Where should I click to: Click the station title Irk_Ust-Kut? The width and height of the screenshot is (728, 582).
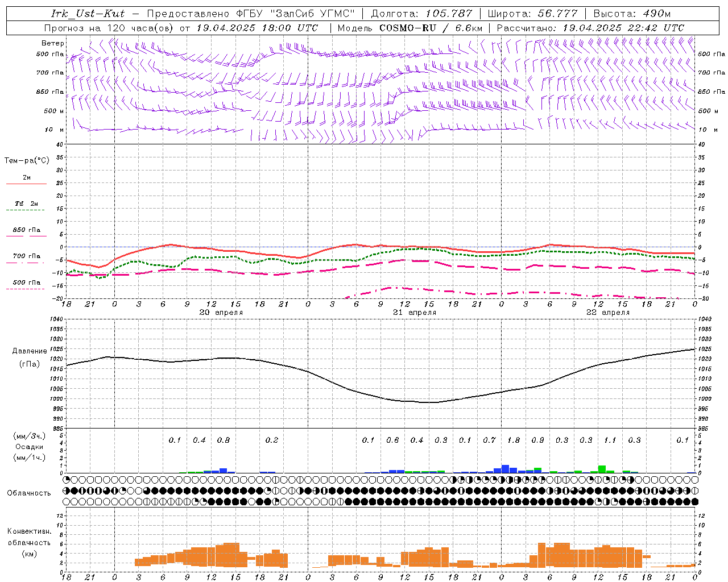click(88, 14)
